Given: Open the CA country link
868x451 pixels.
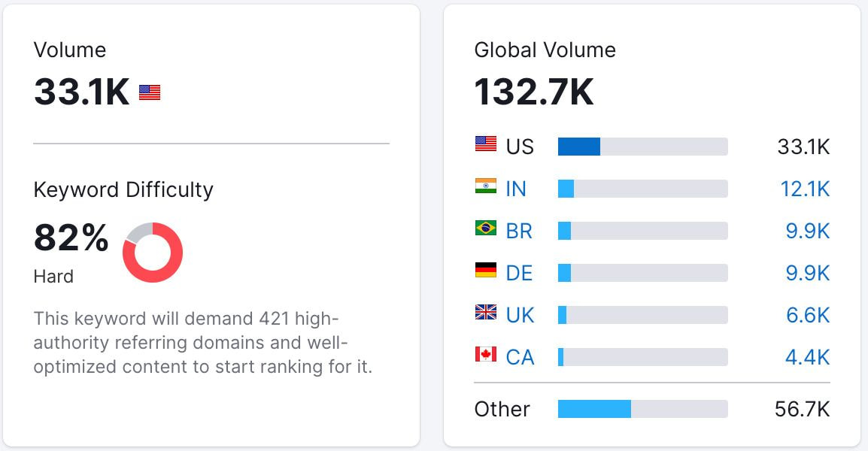Looking at the screenshot, I should click(x=520, y=357).
